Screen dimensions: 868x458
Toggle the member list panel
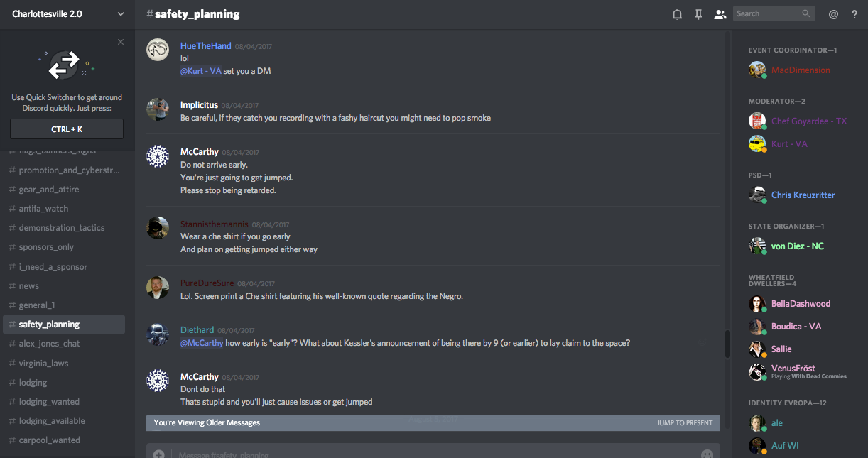pyautogui.click(x=720, y=14)
